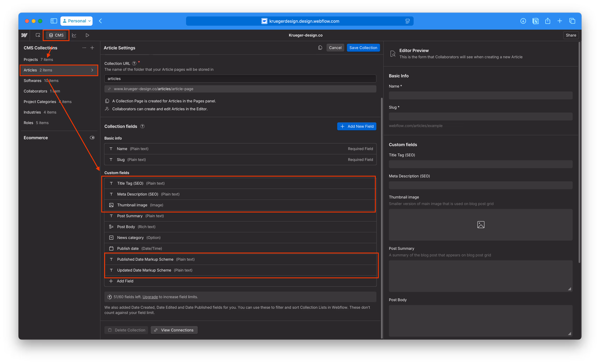
Task: Click Collection fields help icon
Action: coord(142,126)
